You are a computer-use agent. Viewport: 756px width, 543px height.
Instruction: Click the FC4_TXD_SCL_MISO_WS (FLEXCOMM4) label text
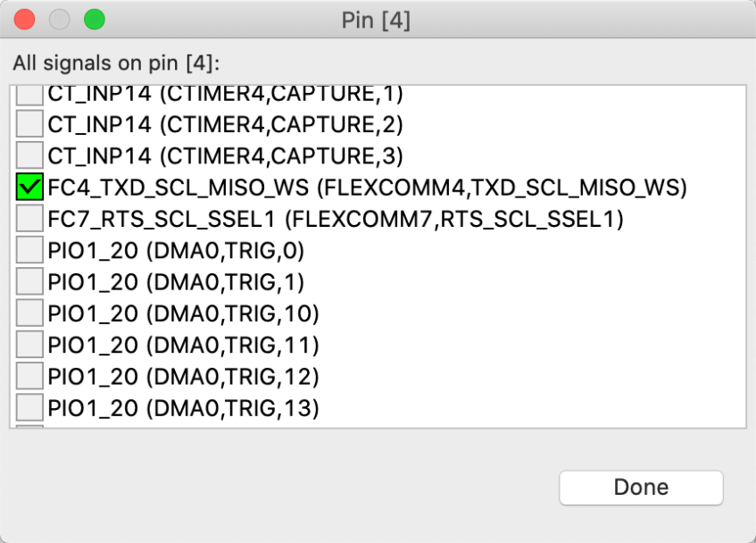click(367, 188)
